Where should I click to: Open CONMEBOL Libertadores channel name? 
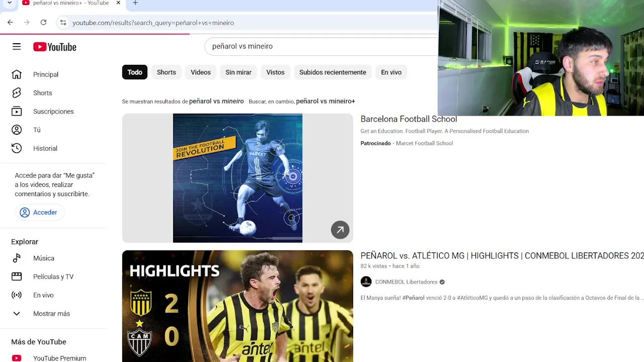(407, 282)
